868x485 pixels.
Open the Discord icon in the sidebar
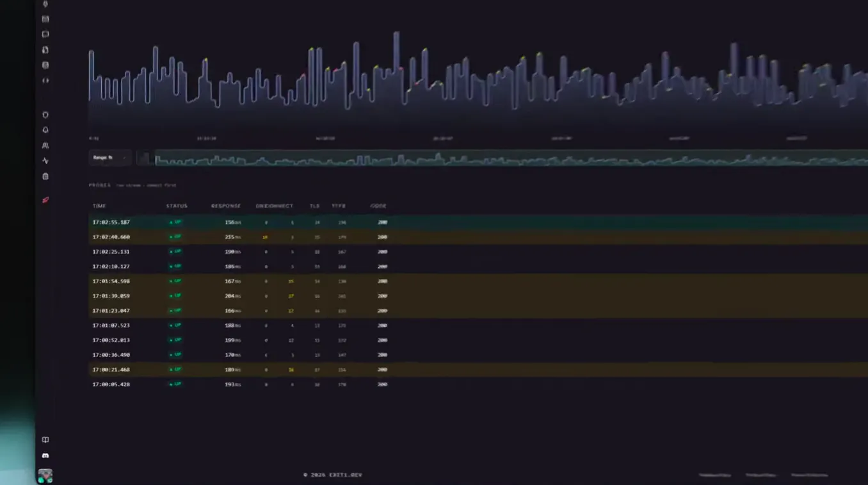(45, 456)
